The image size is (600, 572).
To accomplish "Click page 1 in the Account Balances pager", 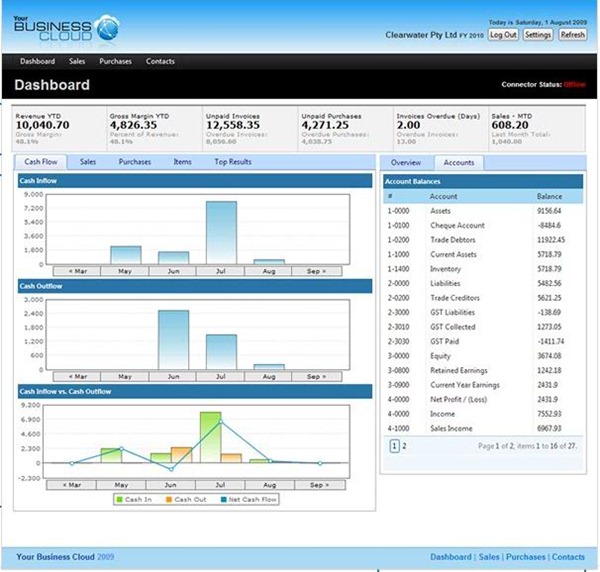I will [394, 446].
